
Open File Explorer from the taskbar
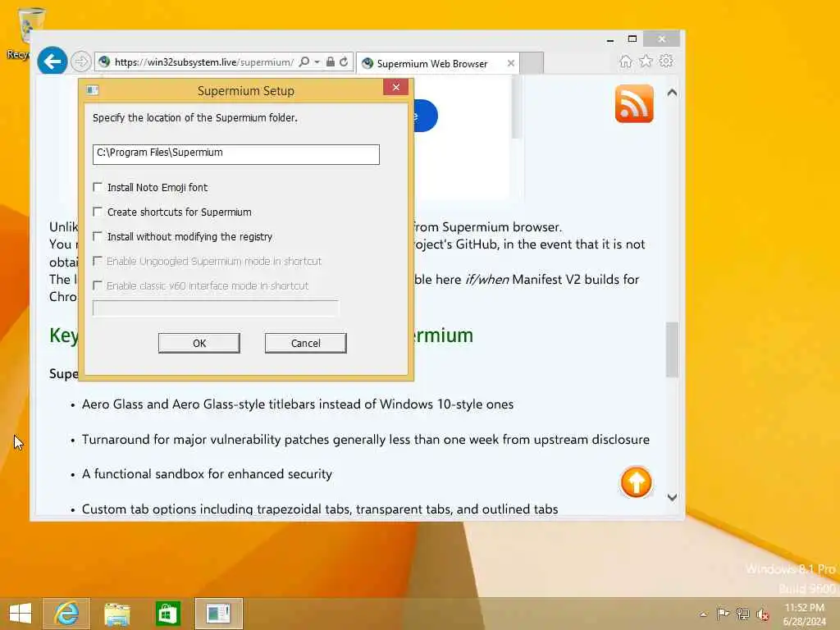click(x=116, y=614)
